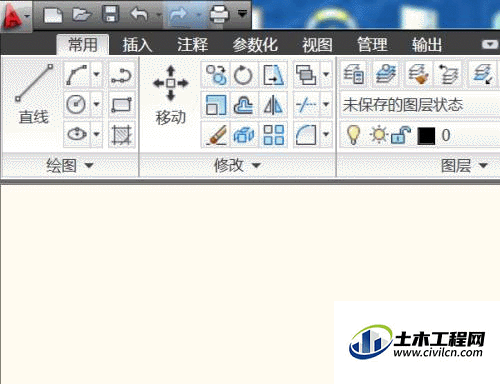Expand the 修改 panel
The image size is (500, 384).
coord(237,165)
